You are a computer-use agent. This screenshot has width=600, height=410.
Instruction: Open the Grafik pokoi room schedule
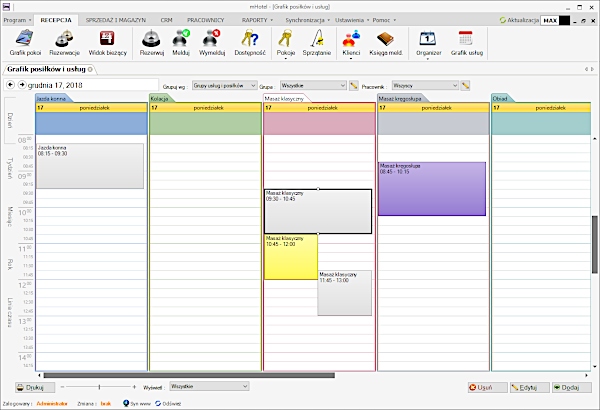23,41
